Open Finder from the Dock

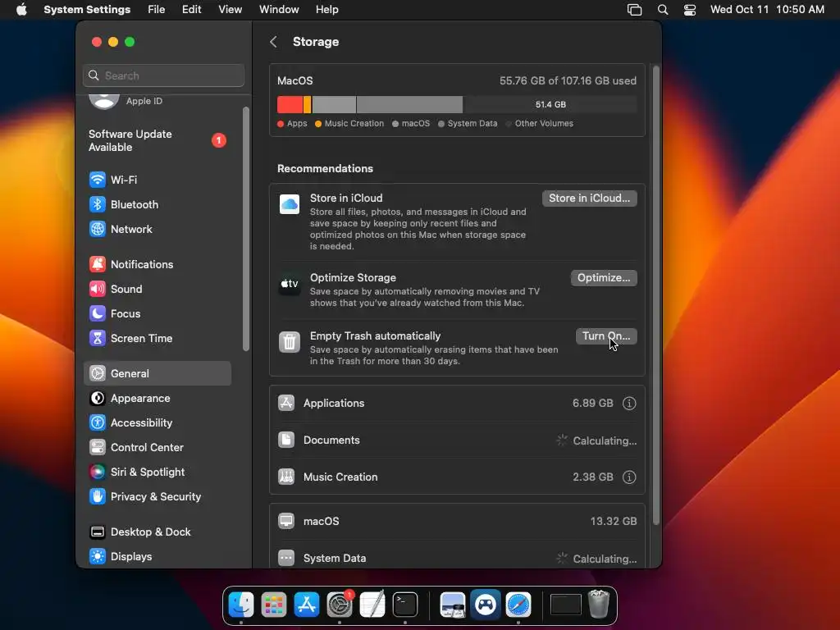click(x=241, y=605)
